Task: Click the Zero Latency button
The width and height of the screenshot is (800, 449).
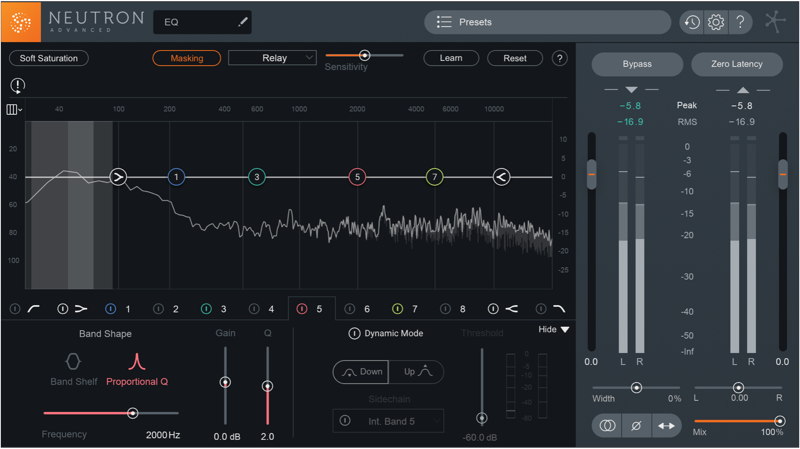Action: 737,64
